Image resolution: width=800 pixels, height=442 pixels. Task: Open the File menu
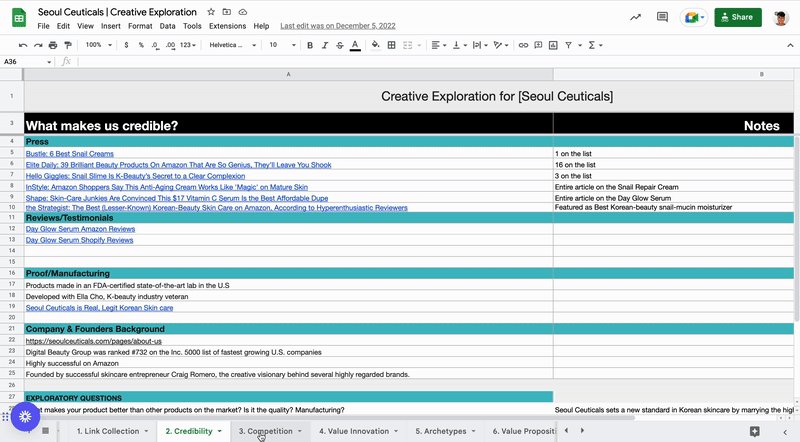[x=43, y=26]
